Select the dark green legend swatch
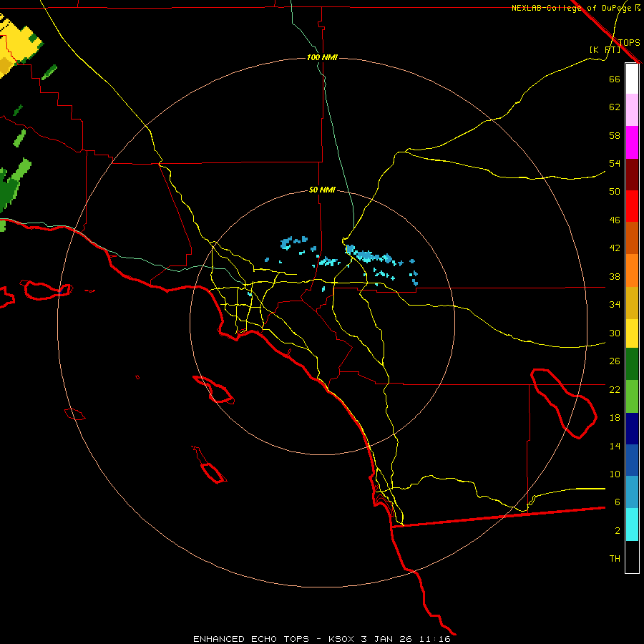This screenshot has height=644, width=644. (632, 364)
